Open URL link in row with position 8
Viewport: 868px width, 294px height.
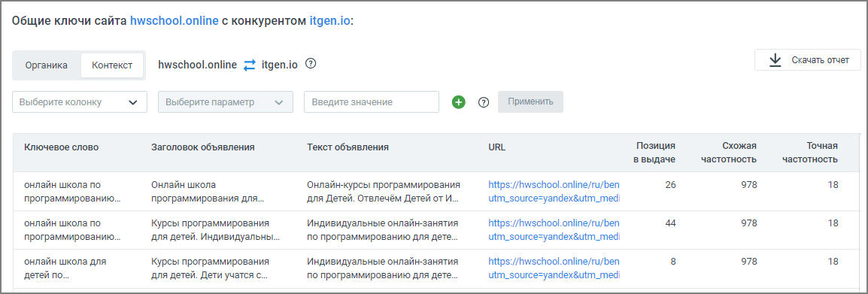(554, 268)
